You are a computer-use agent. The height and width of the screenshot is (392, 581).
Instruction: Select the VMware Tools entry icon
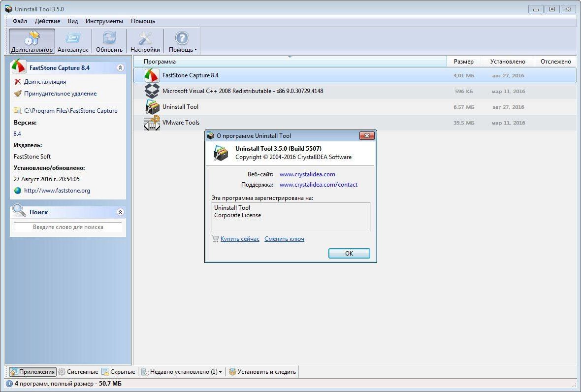(152, 123)
